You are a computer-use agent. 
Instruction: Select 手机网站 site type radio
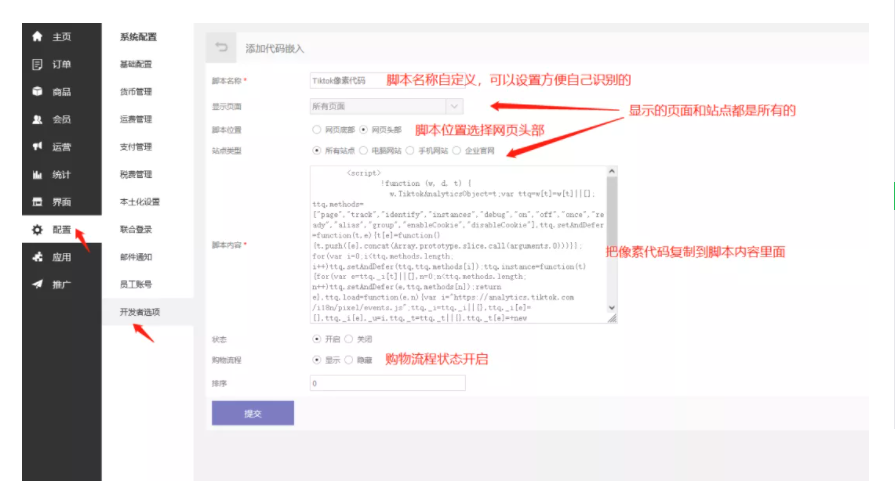(410, 151)
